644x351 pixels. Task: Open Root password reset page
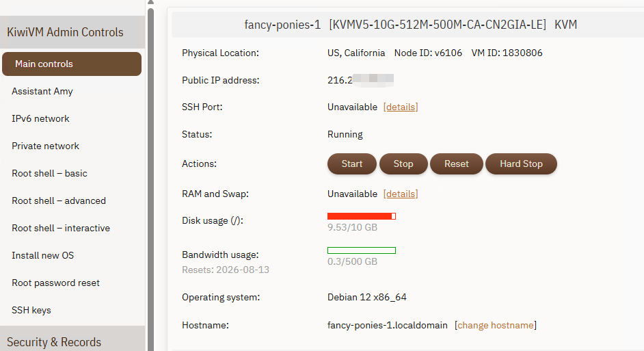point(55,283)
